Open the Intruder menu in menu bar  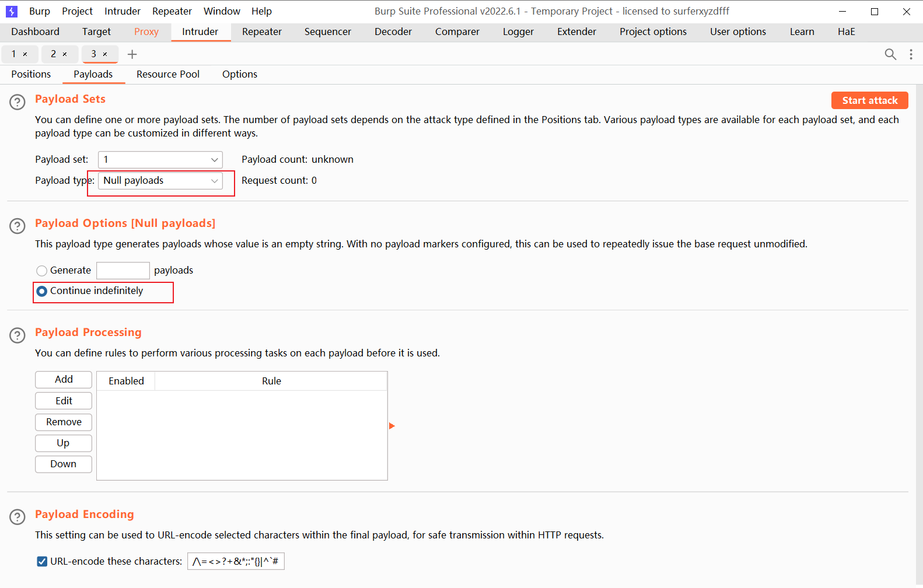(123, 11)
